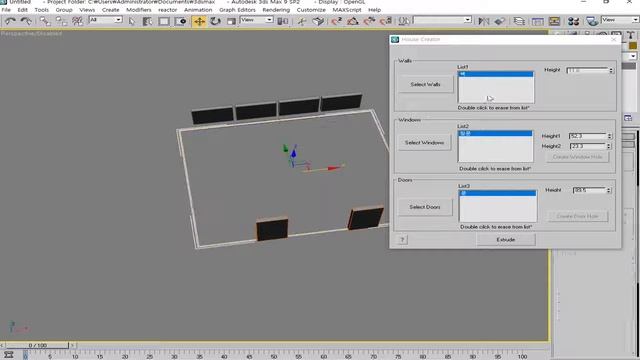
Task: Open the Modifiers menu
Action: [x=139, y=10]
